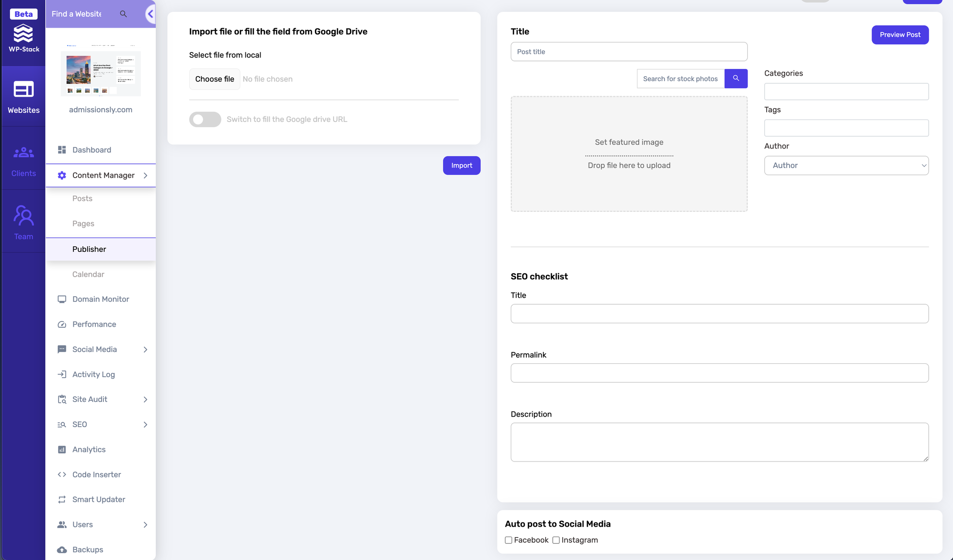Click the Social Media sidebar icon
Screen dimensions: 953x560
61,350
